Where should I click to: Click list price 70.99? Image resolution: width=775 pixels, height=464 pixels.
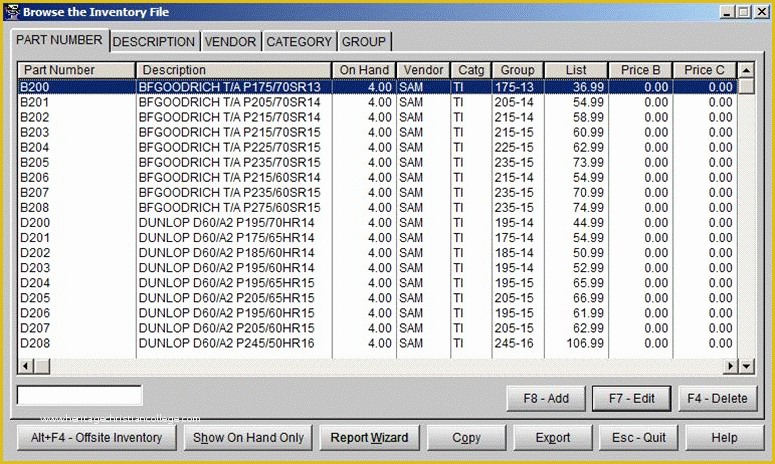[588, 193]
